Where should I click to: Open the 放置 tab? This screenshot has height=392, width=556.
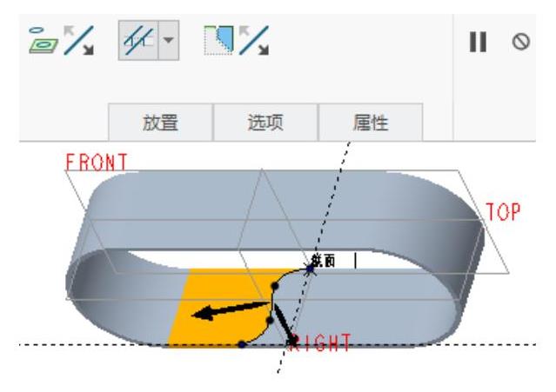click(x=160, y=123)
